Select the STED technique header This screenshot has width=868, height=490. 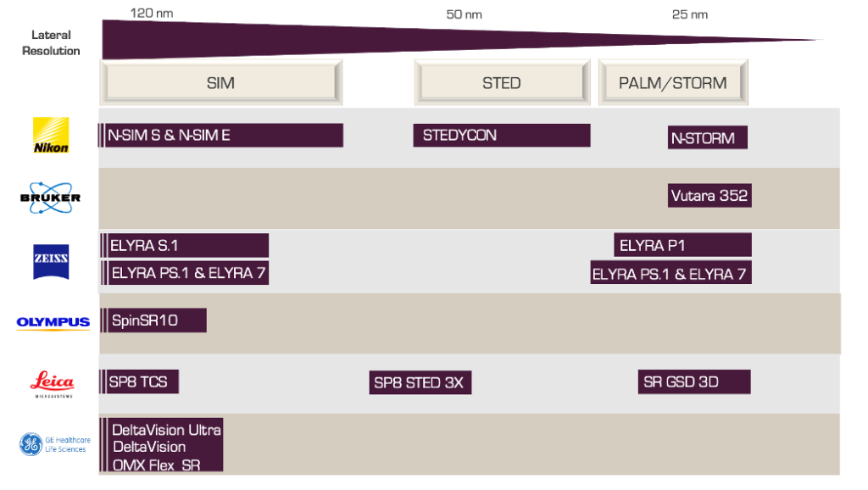(x=502, y=82)
